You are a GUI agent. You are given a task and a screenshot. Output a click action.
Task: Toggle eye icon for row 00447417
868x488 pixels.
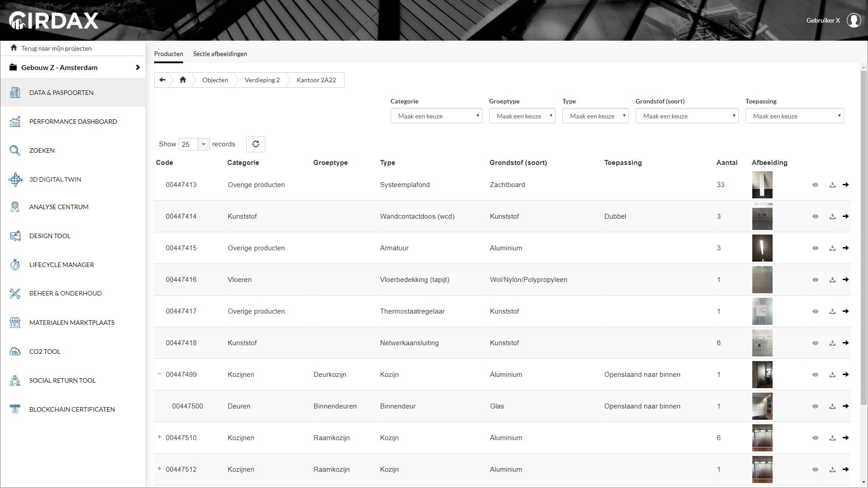click(815, 311)
